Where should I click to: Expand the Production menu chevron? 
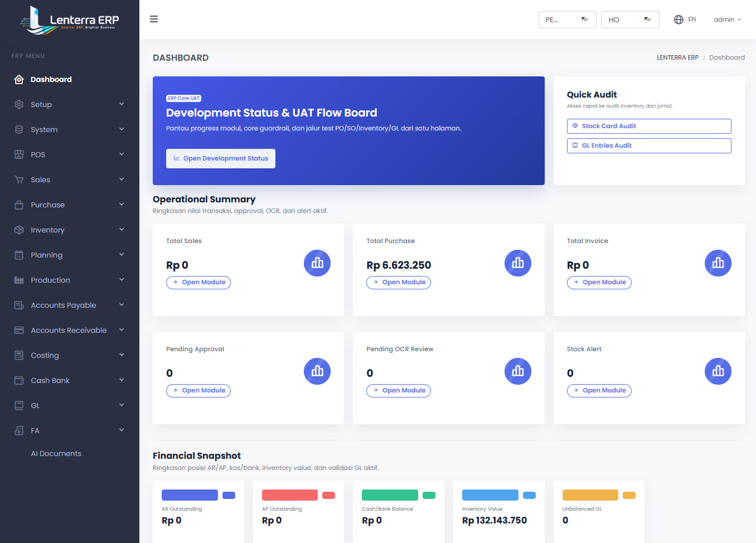point(122,280)
